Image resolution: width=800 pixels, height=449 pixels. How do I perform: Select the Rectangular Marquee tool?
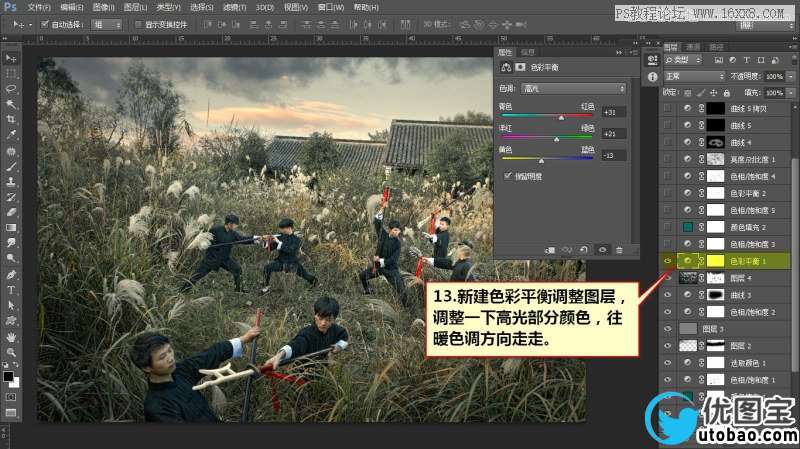(11, 73)
